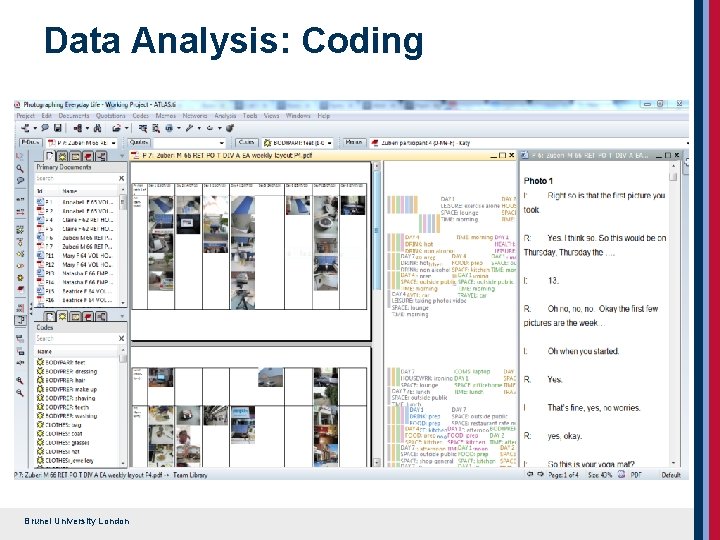Select memos tab in lower side panel
Screen dimensions: 720x540
(x=88, y=316)
